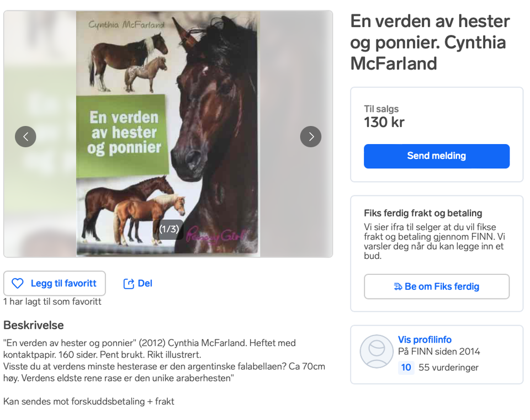Click the book cover photo thumbnail
The width and height of the screenshot is (530, 420).
[x=168, y=132]
